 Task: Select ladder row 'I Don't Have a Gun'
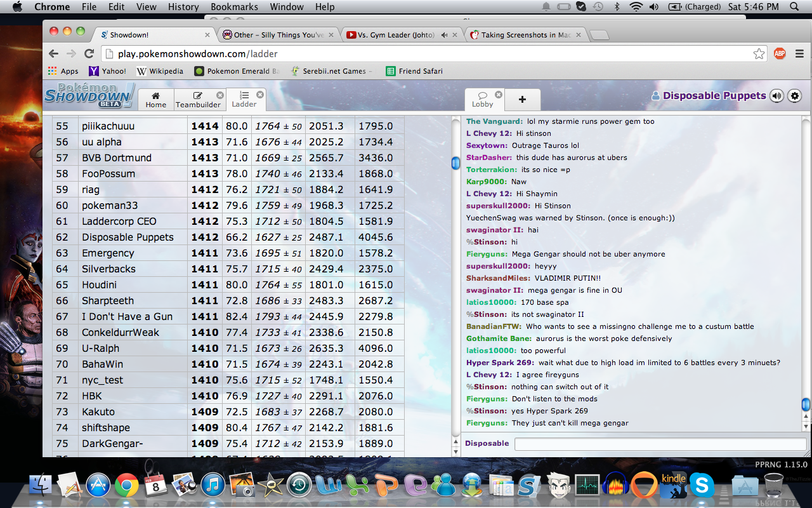(x=228, y=316)
